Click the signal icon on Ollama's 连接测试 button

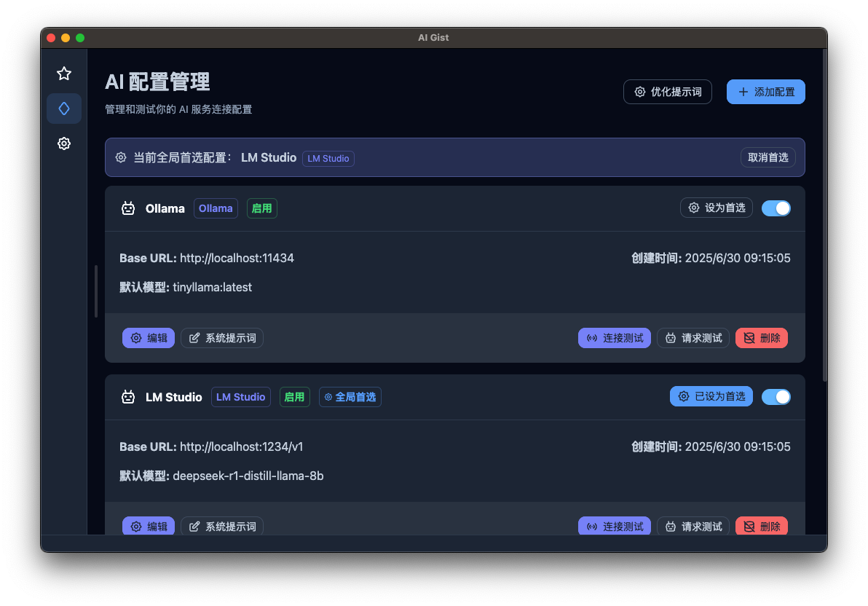pyautogui.click(x=591, y=337)
